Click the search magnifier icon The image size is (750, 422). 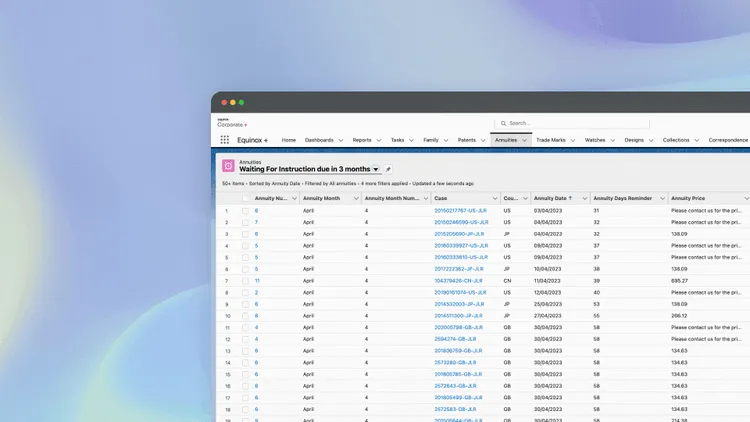coord(503,123)
